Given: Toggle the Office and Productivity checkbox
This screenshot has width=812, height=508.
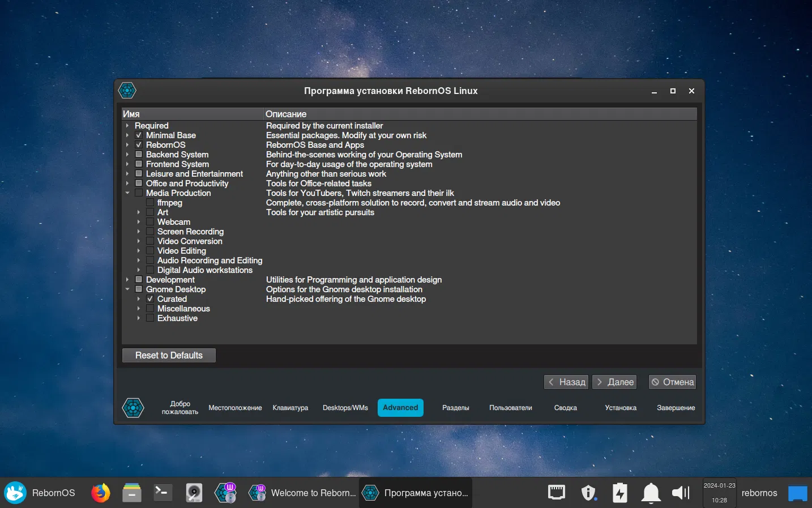Looking at the screenshot, I should (x=139, y=183).
